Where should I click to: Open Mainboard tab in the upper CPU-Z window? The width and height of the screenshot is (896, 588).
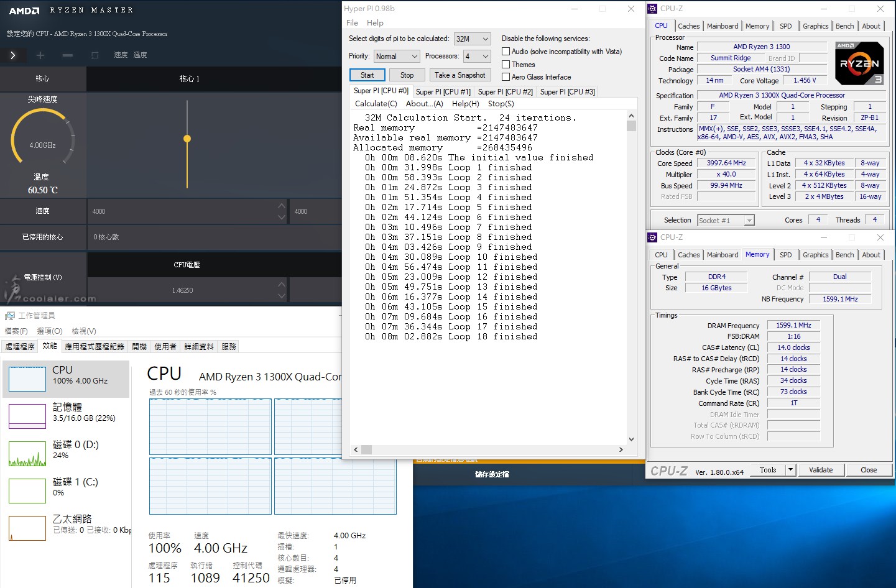point(723,26)
